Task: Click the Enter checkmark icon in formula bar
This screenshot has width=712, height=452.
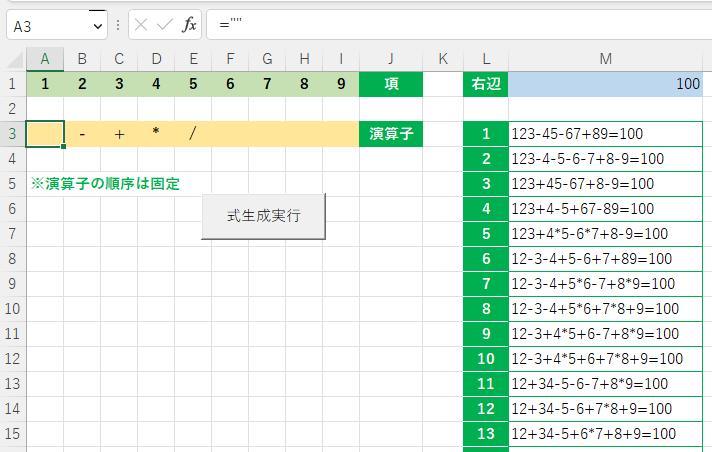Action: pyautogui.click(x=164, y=25)
